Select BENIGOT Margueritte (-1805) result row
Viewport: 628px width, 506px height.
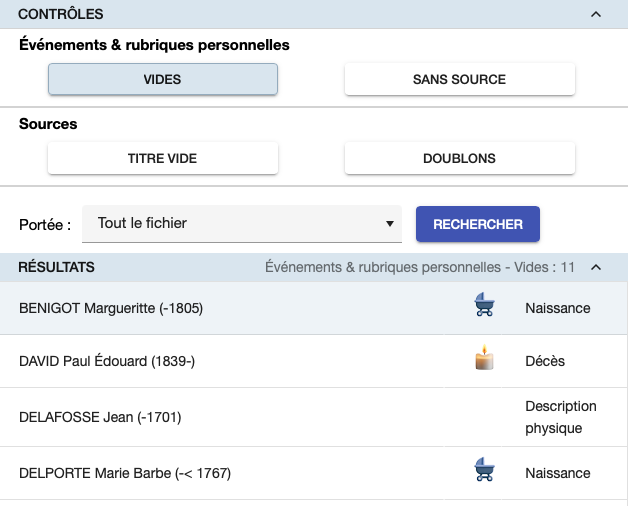pos(314,308)
